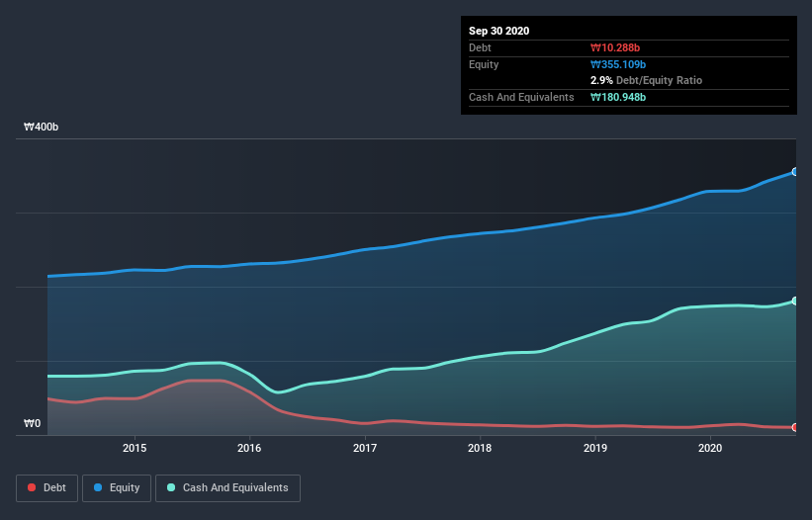Click the 2019 x-axis label
This screenshot has width=812, height=520.
(x=595, y=448)
